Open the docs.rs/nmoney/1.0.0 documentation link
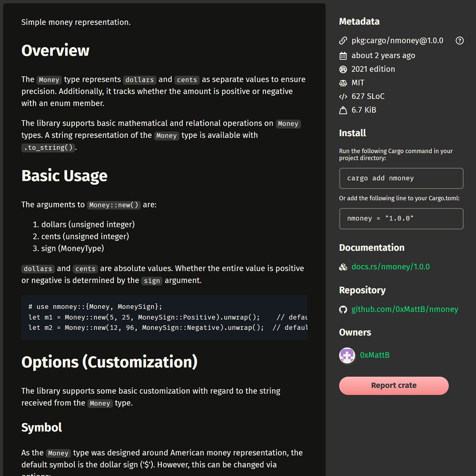 coord(390,267)
